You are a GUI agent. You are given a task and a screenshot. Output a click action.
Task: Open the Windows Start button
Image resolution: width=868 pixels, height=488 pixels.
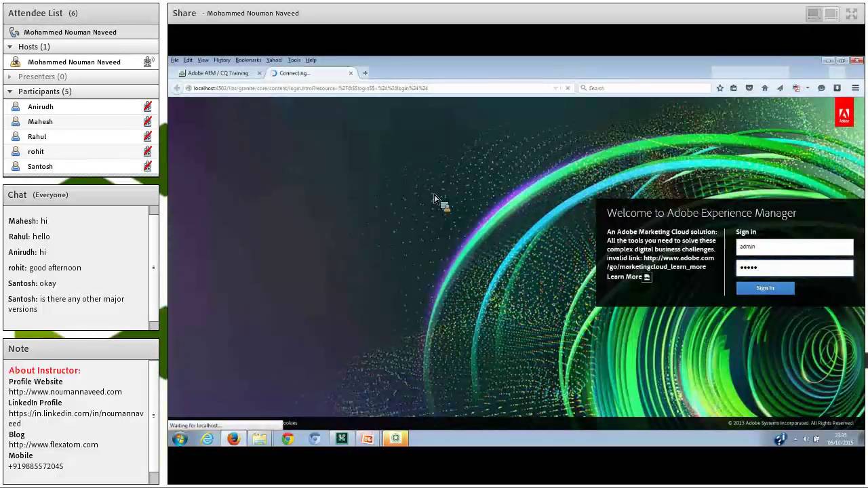tap(180, 439)
